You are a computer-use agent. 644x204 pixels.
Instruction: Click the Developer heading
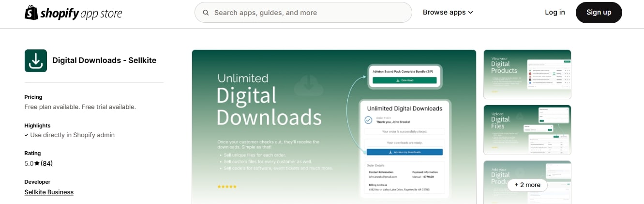coord(37,182)
